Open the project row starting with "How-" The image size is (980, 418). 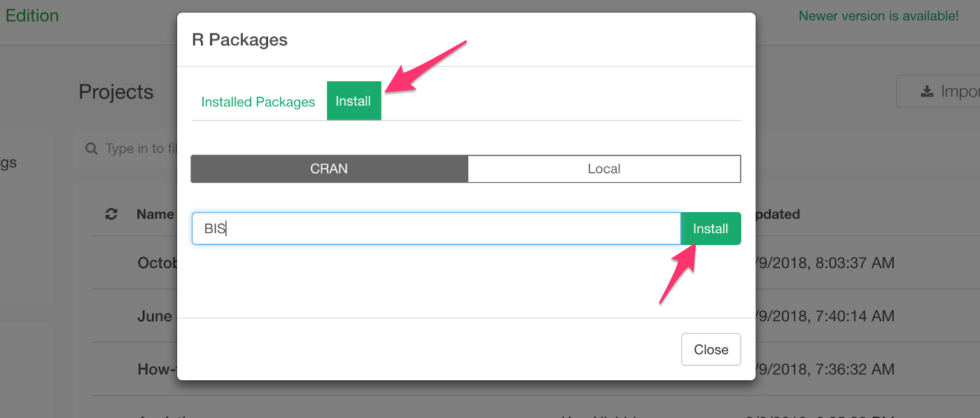[155, 369]
